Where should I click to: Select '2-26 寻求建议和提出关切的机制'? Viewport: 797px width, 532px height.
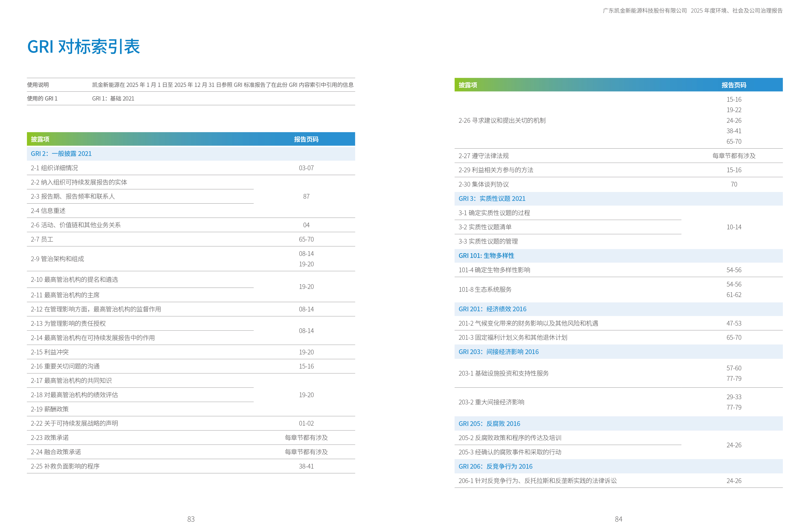(x=502, y=120)
